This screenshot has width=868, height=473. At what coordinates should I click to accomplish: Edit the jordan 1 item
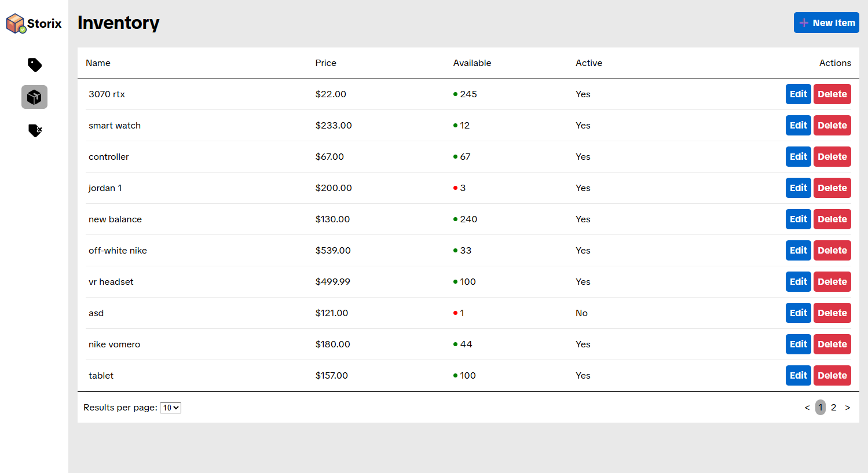point(798,188)
